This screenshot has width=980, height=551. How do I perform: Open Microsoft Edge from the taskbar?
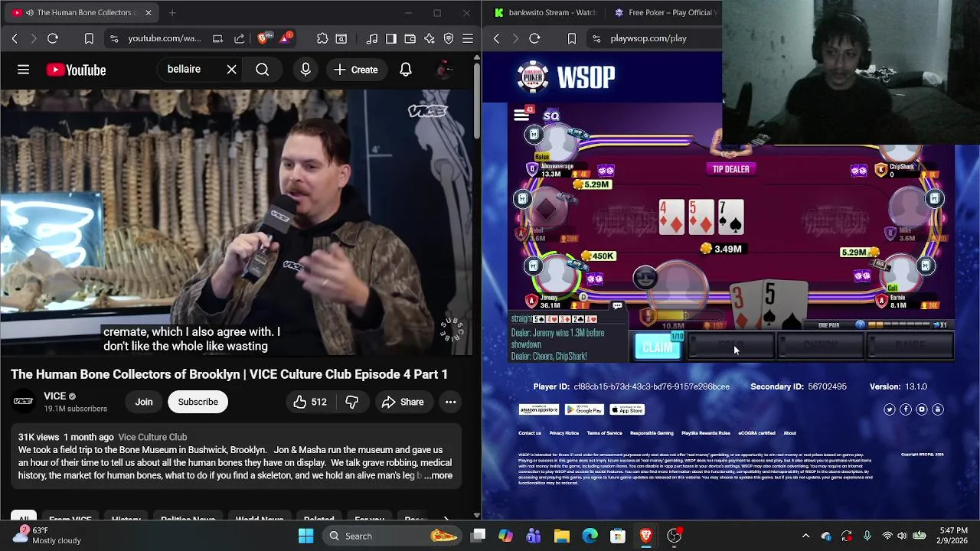[590, 536]
